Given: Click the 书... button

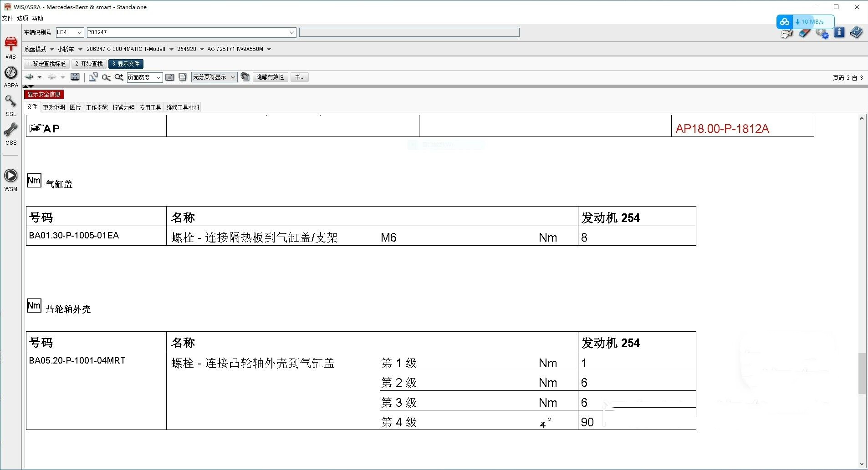Looking at the screenshot, I should [300, 77].
